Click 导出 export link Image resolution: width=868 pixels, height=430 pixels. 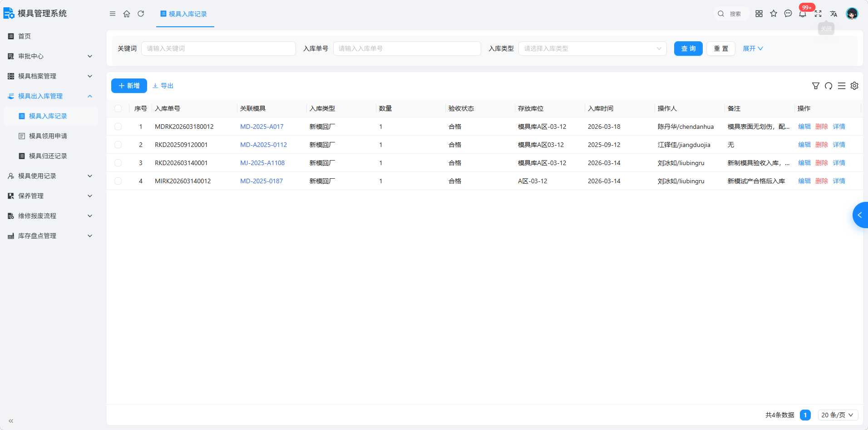click(x=163, y=86)
